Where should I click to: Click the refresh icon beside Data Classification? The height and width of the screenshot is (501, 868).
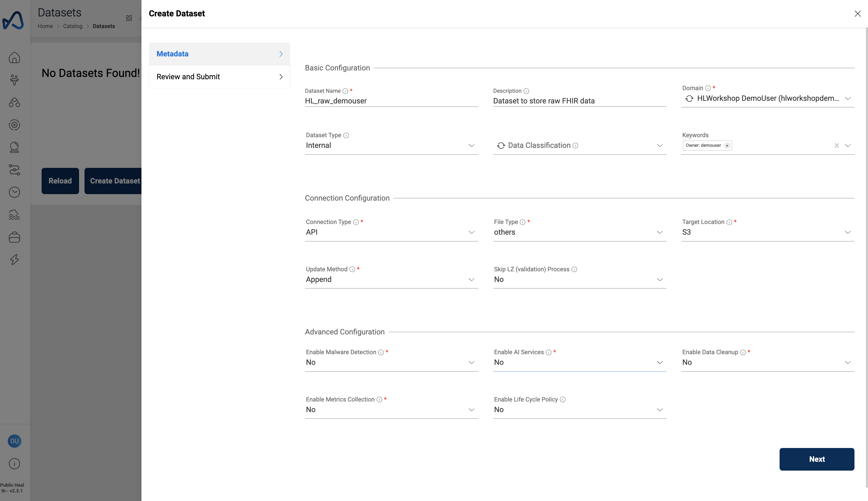(x=501, y=146)
